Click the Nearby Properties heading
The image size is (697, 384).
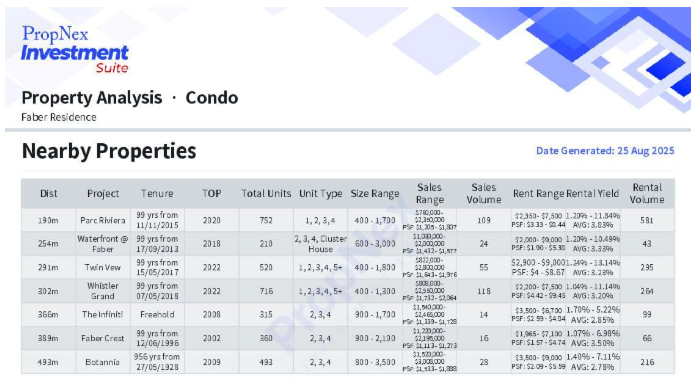click(x=109, y=151)
